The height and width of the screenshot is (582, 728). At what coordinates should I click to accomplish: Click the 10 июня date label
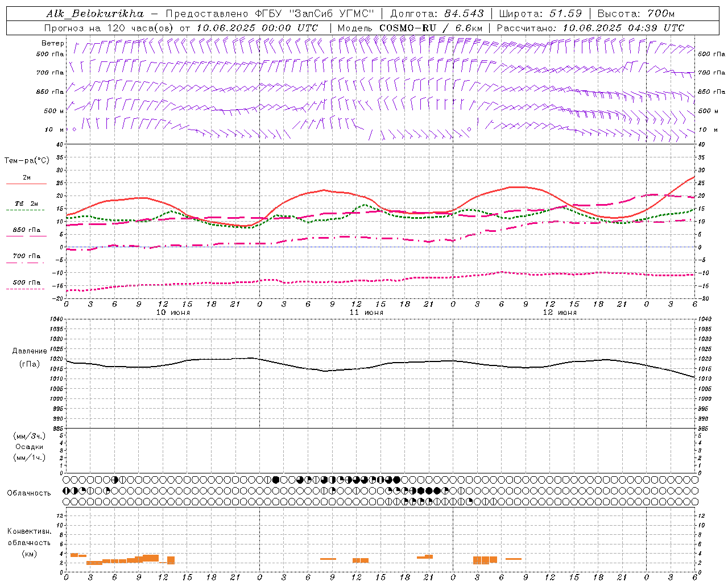[173, 313]
